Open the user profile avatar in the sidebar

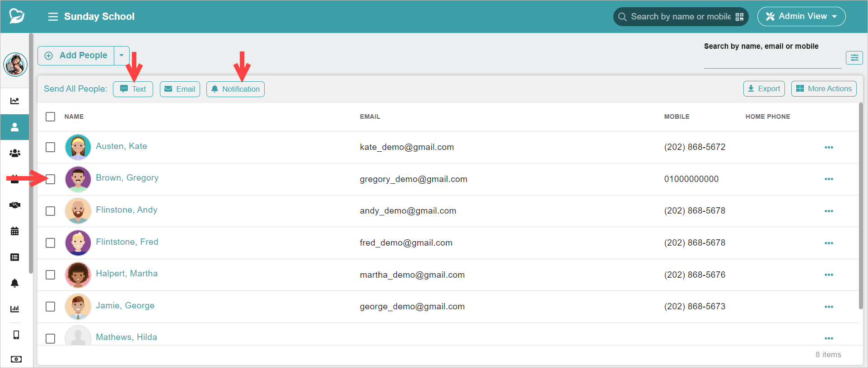point(15,64)
